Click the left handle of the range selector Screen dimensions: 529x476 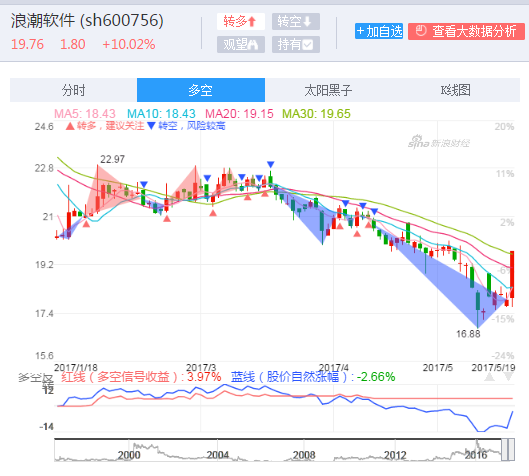pyautogui.click(x=504, y=450)
